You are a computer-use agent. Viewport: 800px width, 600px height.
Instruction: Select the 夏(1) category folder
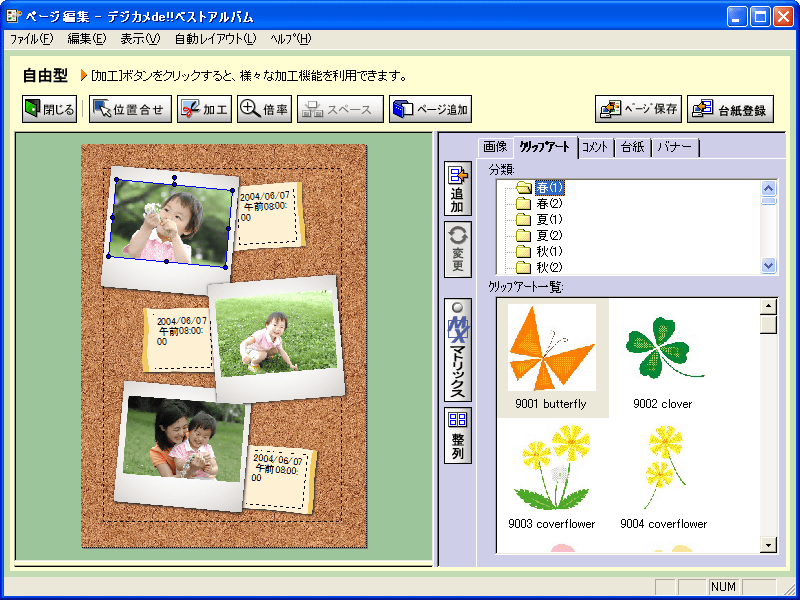(x=549, y=220)
